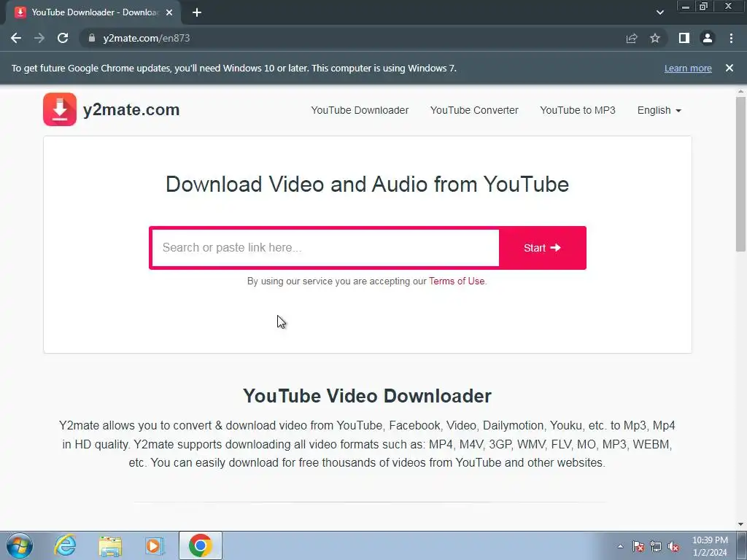Dismiss the Windows 7 update notice
This screenshot has width=747, height=560.
pyautogui.click(x=729, y=68)
